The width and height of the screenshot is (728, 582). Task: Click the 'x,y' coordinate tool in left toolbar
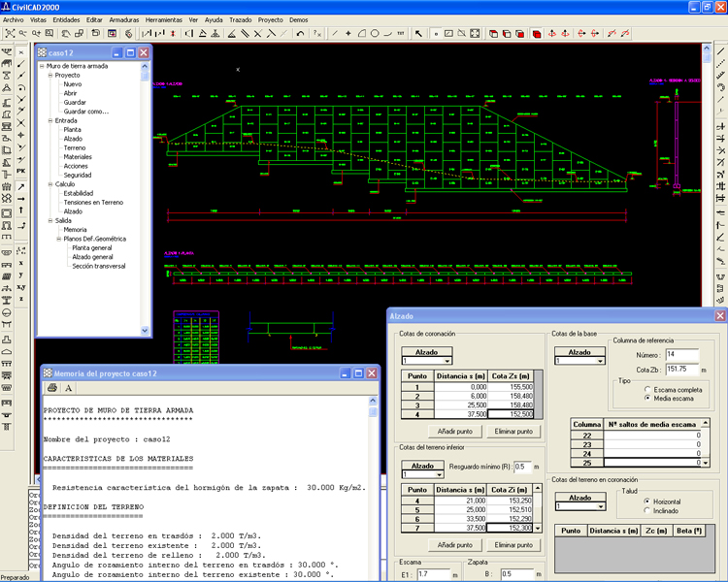click(21, 287)
